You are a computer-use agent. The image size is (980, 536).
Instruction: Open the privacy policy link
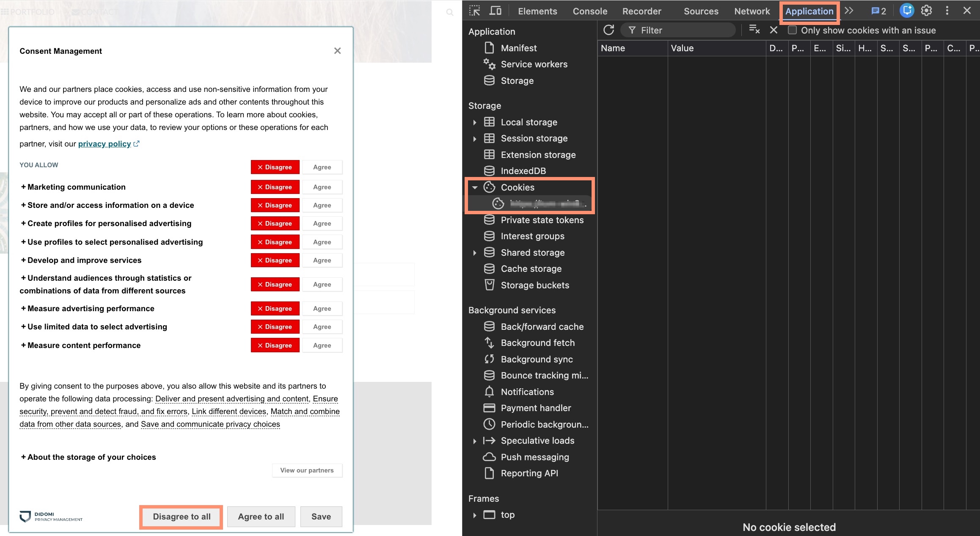click(x=105, y=144)
